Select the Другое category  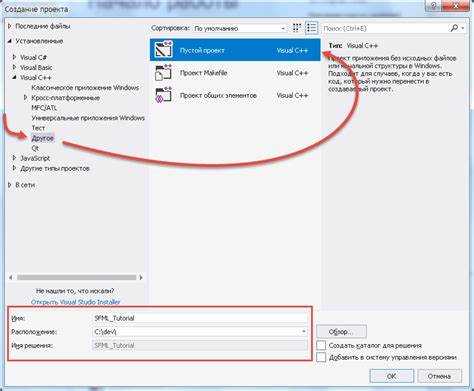pos(42,138)
